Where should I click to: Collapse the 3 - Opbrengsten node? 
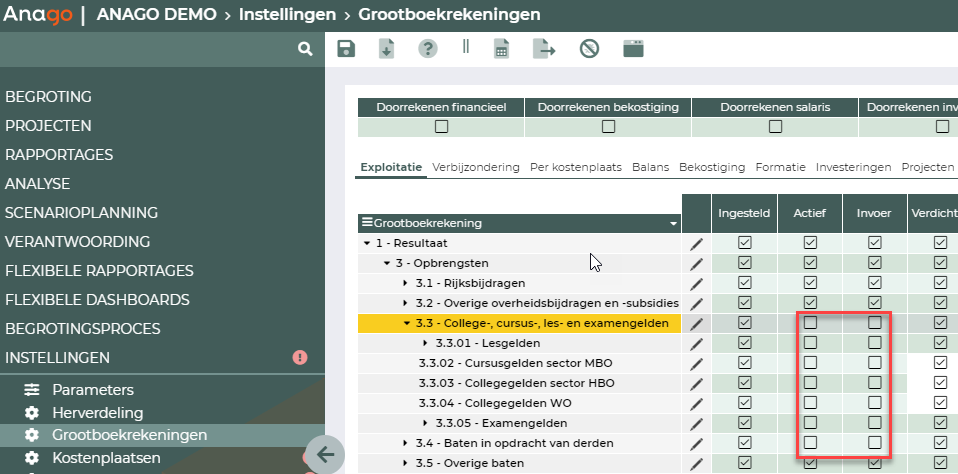point(386,263)
